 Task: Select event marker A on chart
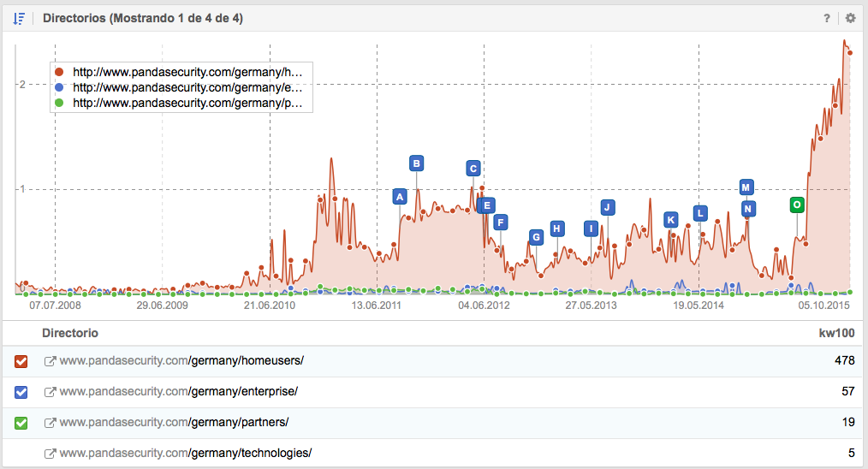pos(399,197)
